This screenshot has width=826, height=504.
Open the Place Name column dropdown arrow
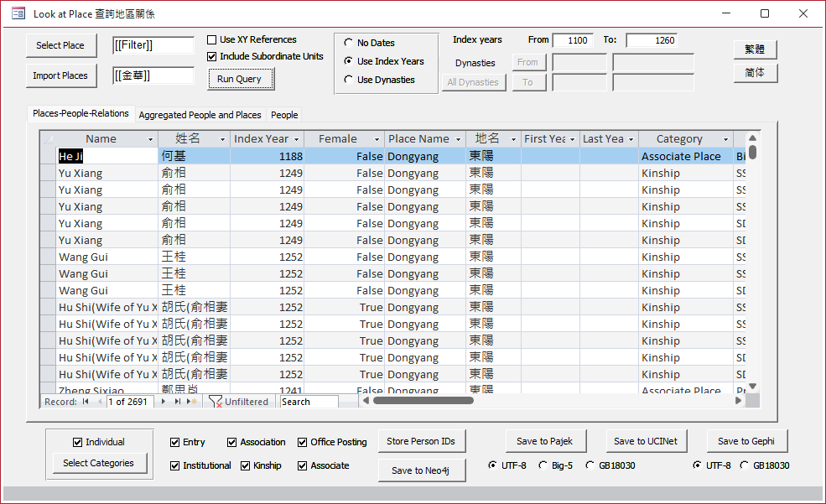tap(459, 139)
